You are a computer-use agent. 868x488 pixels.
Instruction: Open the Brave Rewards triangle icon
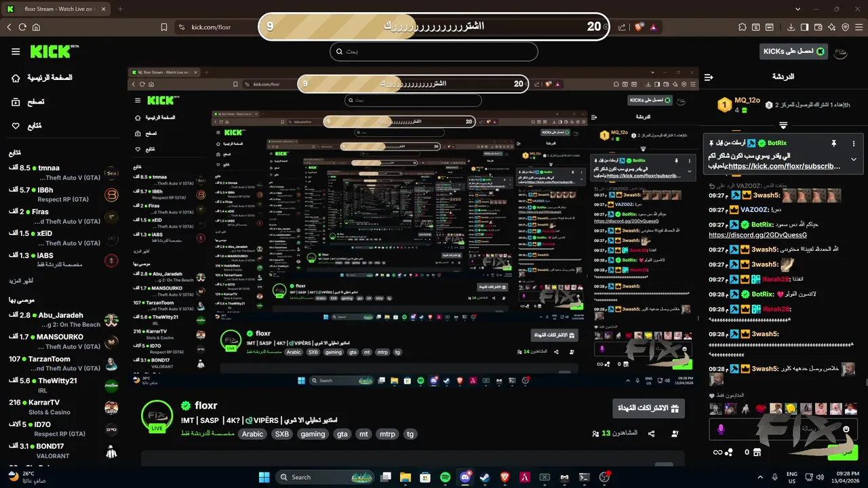pyautogui.click(x=653, y=27)
